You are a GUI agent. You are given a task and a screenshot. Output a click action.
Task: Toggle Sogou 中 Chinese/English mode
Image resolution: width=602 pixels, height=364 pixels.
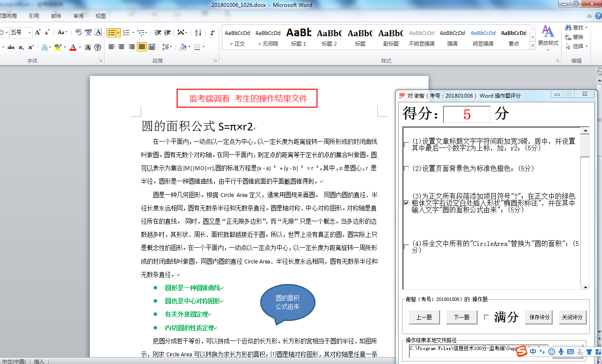pos(533,352)
